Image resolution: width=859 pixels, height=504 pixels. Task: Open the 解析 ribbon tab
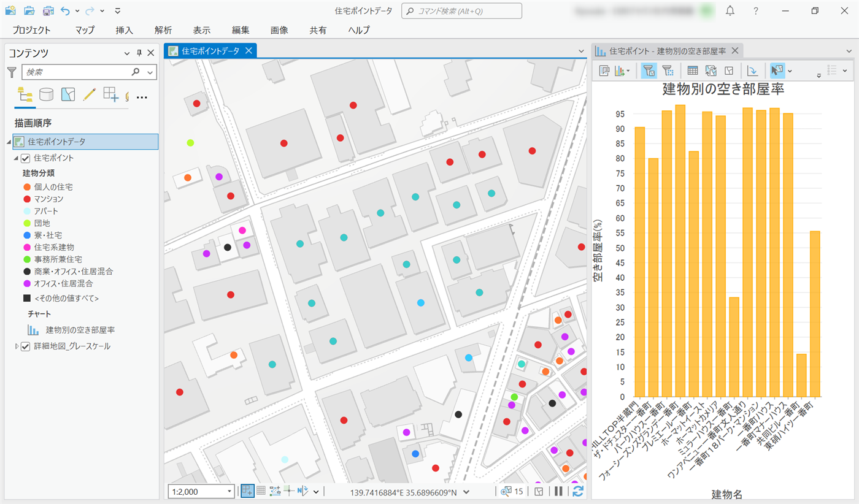pos(163,30)
